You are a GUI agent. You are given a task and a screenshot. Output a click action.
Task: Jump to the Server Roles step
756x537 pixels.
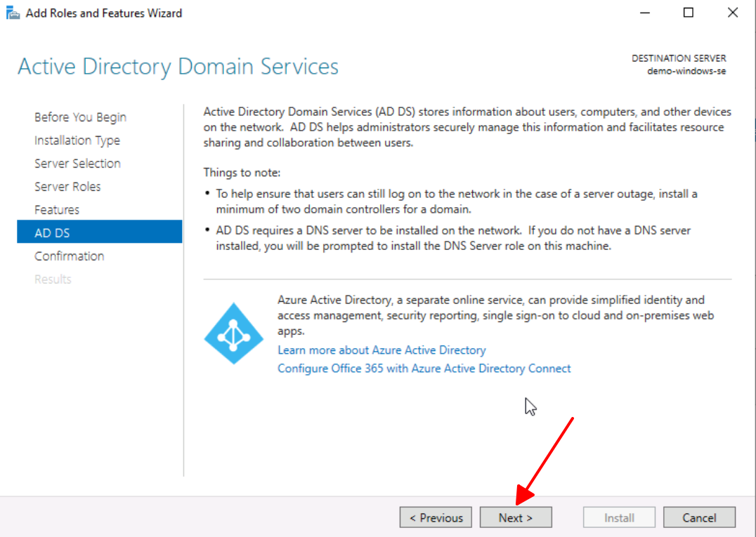tap(67, 187)
